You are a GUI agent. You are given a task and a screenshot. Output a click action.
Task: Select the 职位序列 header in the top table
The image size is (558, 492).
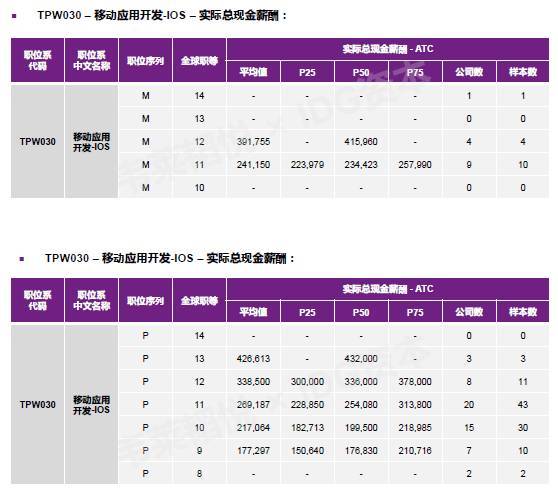(x=146, y=60)
